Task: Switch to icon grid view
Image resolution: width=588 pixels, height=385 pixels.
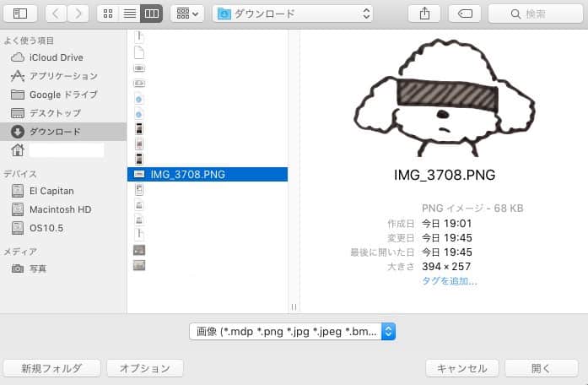Action: [108, 14]
